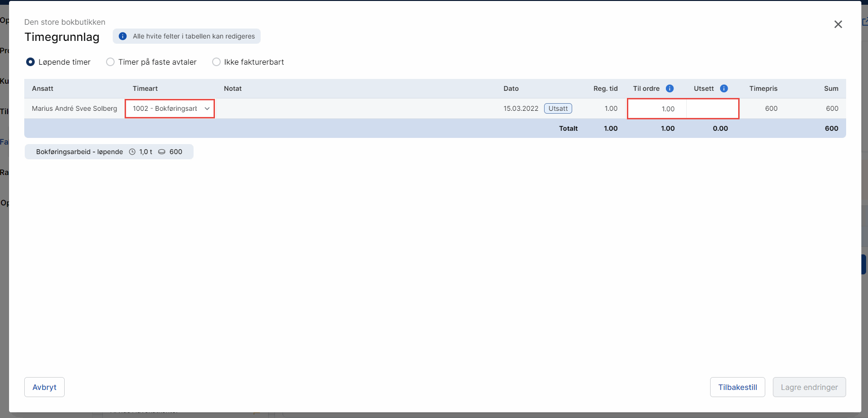
Task: Click the info icon beside Utsett header
Action: coord(724,88)
